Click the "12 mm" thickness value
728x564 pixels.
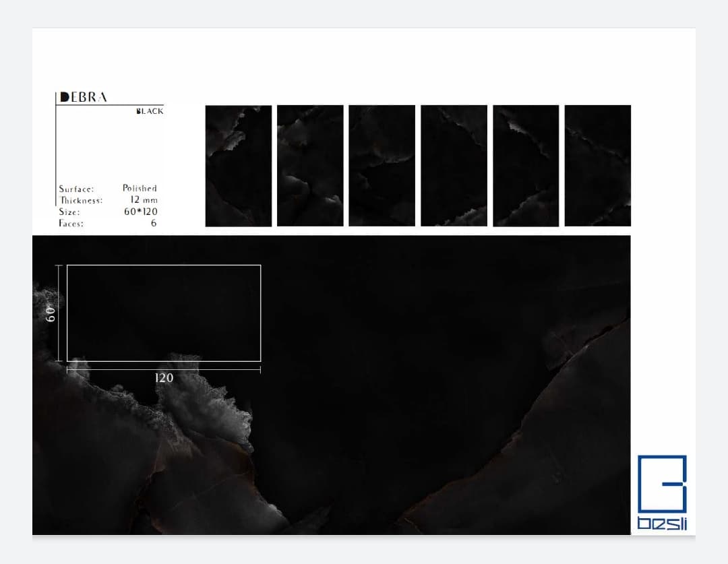coord(144,200)
